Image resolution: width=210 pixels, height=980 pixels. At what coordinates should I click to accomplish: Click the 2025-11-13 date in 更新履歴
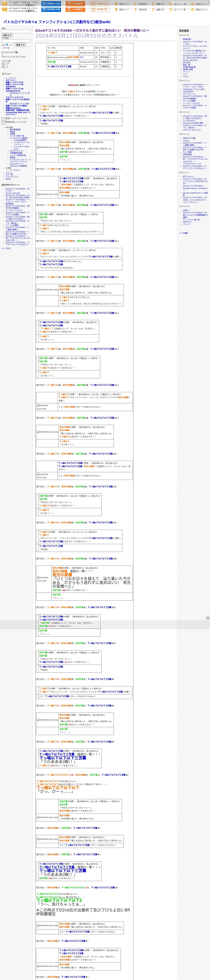pyautogui.click(x=184, y=112)
